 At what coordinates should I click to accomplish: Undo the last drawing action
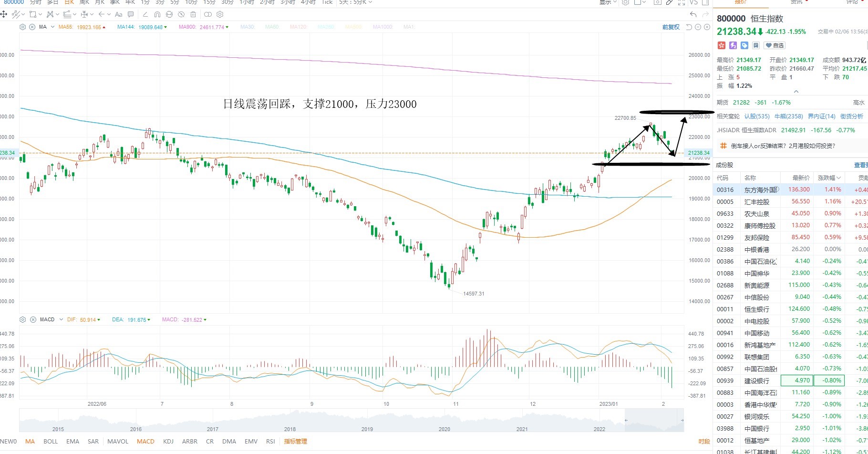(693, 15)
